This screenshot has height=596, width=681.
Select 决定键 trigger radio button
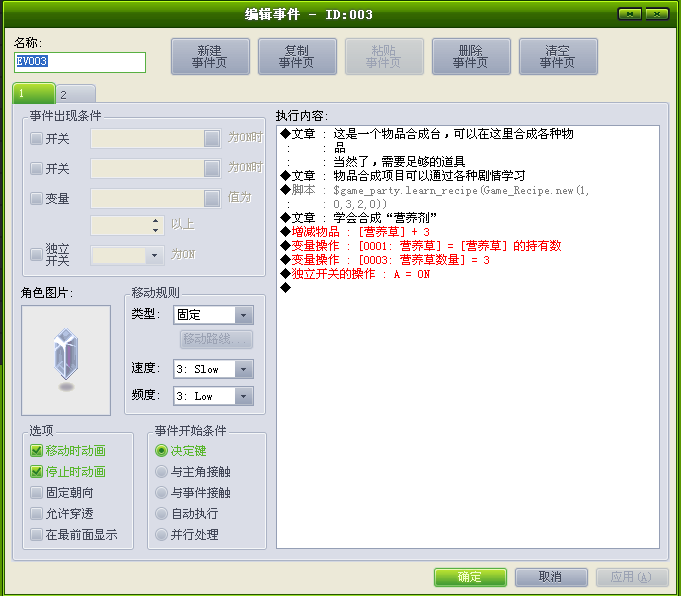coord(161,450)
